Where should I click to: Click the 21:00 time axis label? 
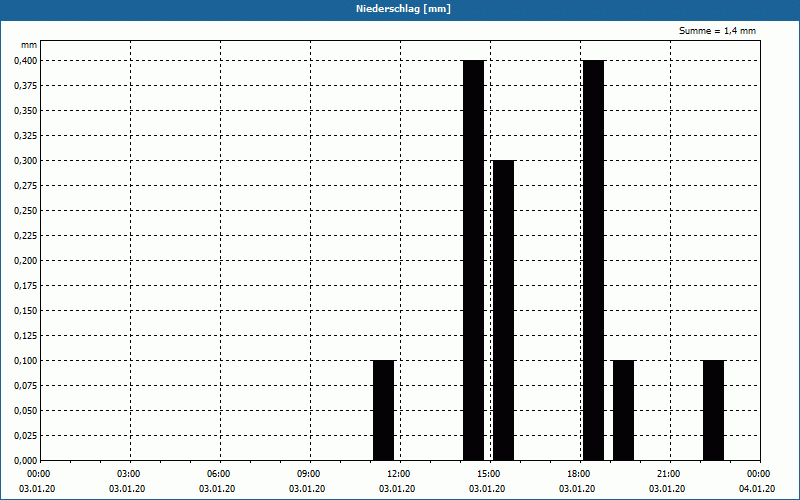click(668, 474)
